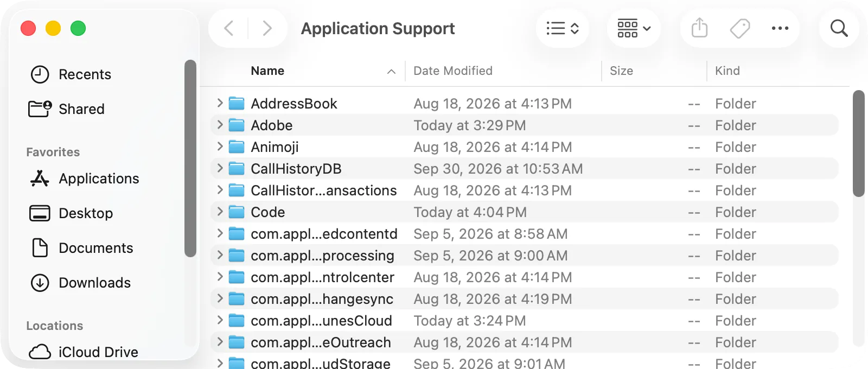The width and height of the screenshot is (868, 369).
Task: Select the com.appl...processing folder icon
Action: [237, 255]
